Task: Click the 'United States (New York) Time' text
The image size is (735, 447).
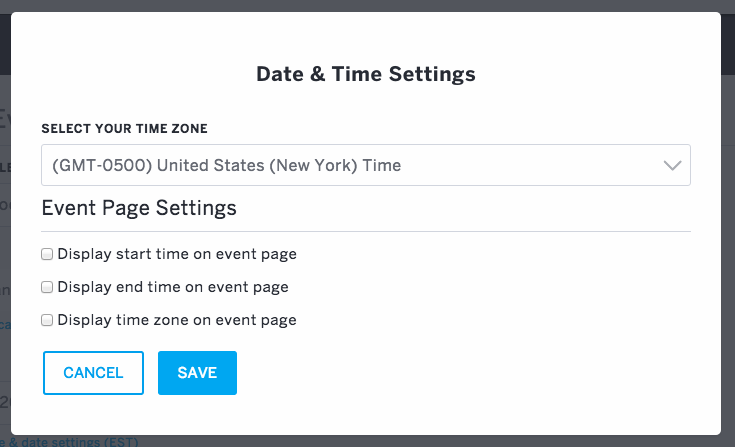Action: point(279,165)
